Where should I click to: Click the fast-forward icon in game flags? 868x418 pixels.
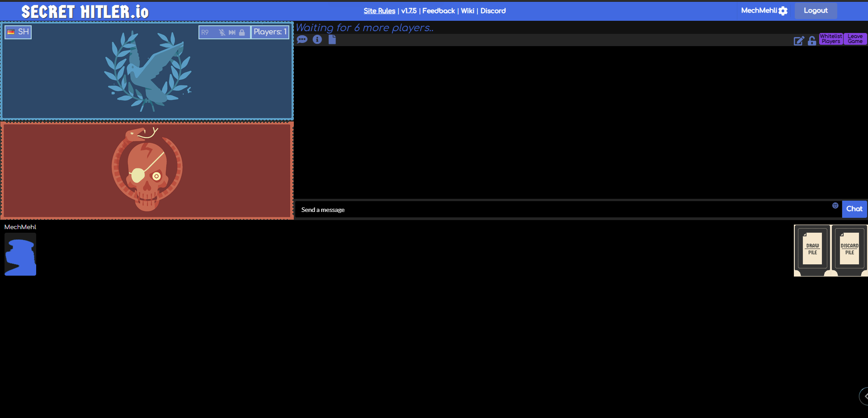(x=232, y=33)
